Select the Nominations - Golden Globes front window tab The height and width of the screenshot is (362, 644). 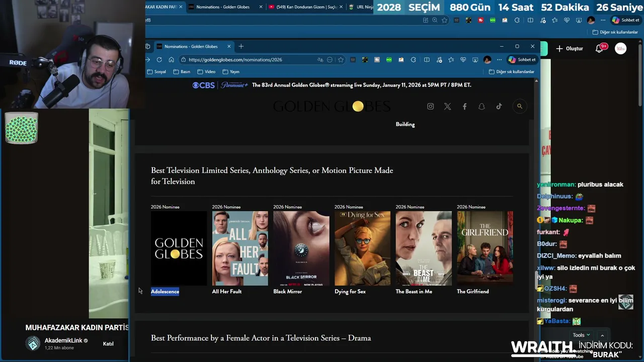194,46
